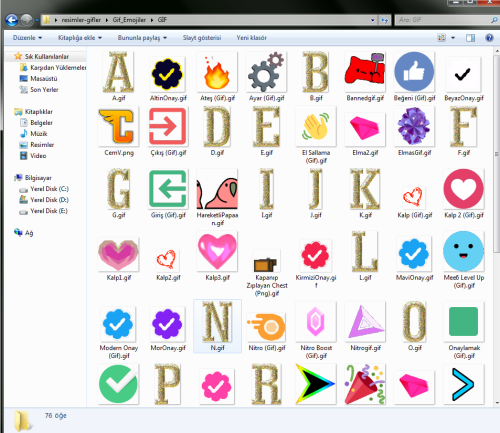Open the Düzenle dropdown menu

click(x=27, y=38)
